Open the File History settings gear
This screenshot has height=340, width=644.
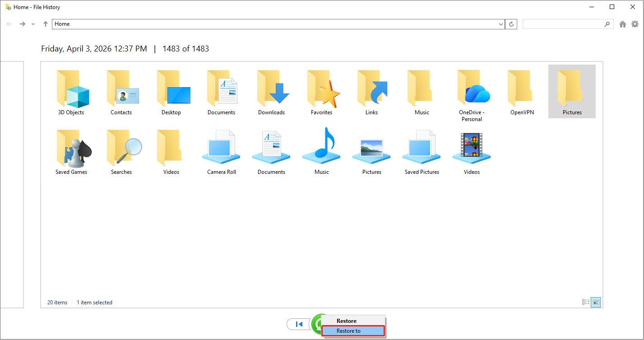[x=635, y=23]
